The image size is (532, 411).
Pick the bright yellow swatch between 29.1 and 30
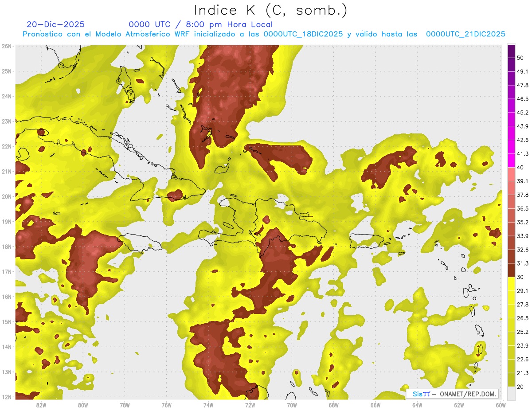click(x=511, y=284)
